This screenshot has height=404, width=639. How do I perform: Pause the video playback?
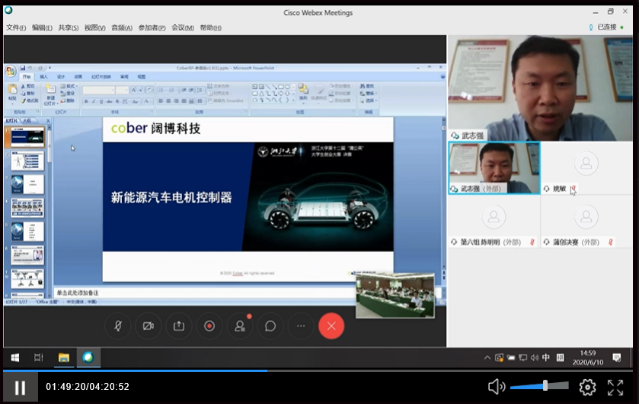coord(19,387)
